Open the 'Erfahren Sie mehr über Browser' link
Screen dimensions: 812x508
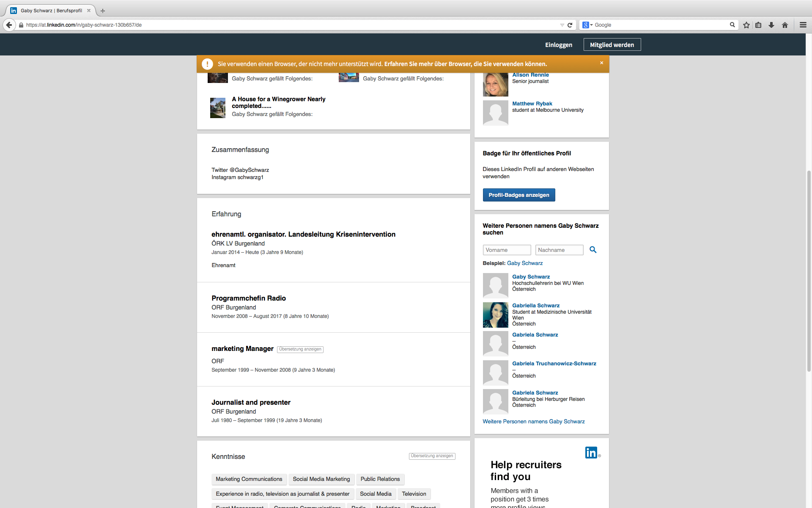[x=466, y=64]
